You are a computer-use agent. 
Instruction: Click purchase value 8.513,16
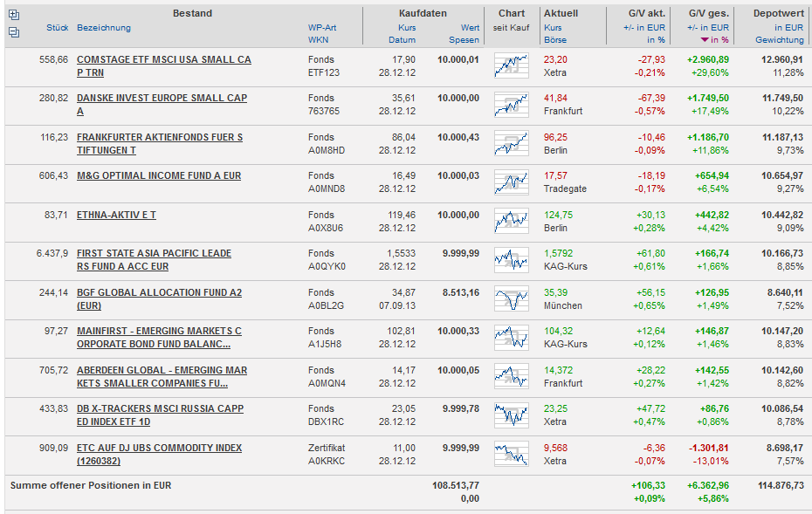tap(461, 292)
